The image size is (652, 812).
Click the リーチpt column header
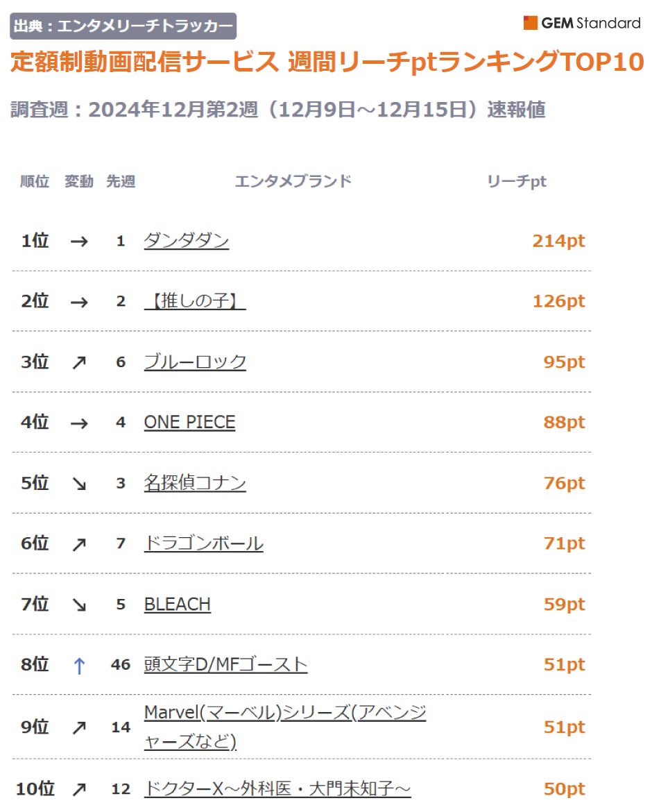point(517,182)
